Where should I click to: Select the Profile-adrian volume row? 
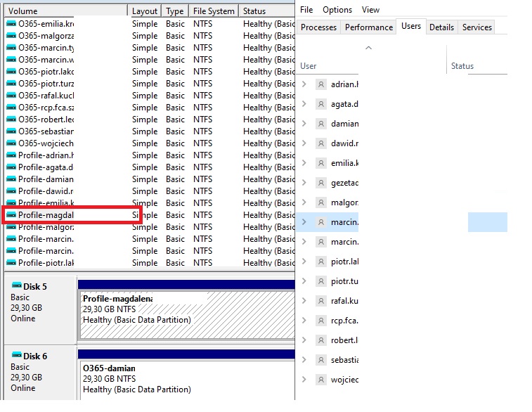(150, 155)
